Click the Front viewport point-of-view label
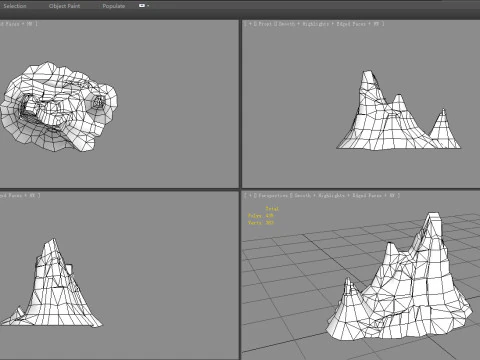 [x=265, y=24]
